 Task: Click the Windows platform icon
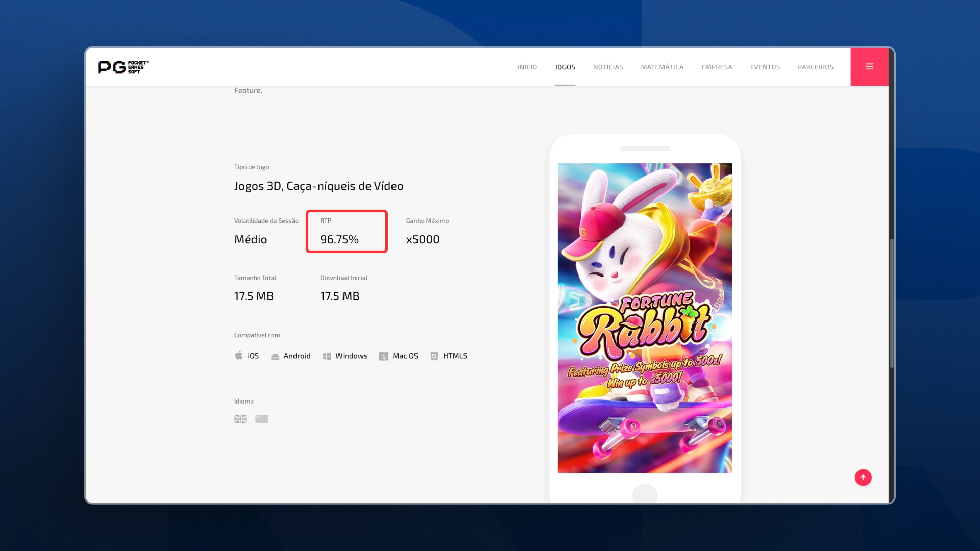click(327, 356)
